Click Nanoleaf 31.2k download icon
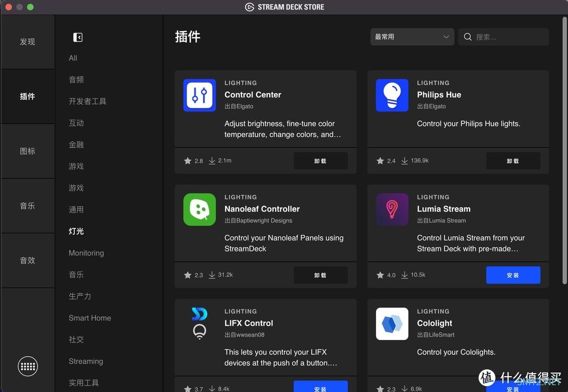 click(212, 275)
